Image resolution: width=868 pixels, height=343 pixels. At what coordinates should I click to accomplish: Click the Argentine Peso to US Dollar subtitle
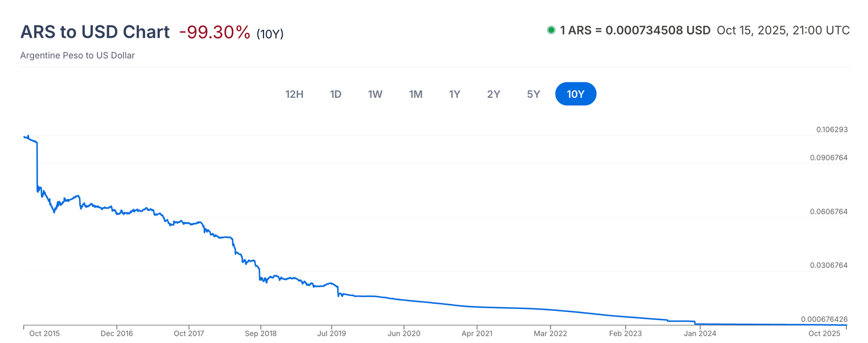(x=77, y=55)
